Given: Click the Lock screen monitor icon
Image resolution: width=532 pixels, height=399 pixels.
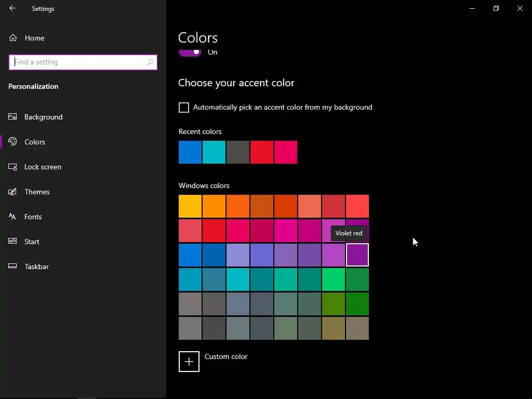Looking at the screenshot, I should 12,167.
